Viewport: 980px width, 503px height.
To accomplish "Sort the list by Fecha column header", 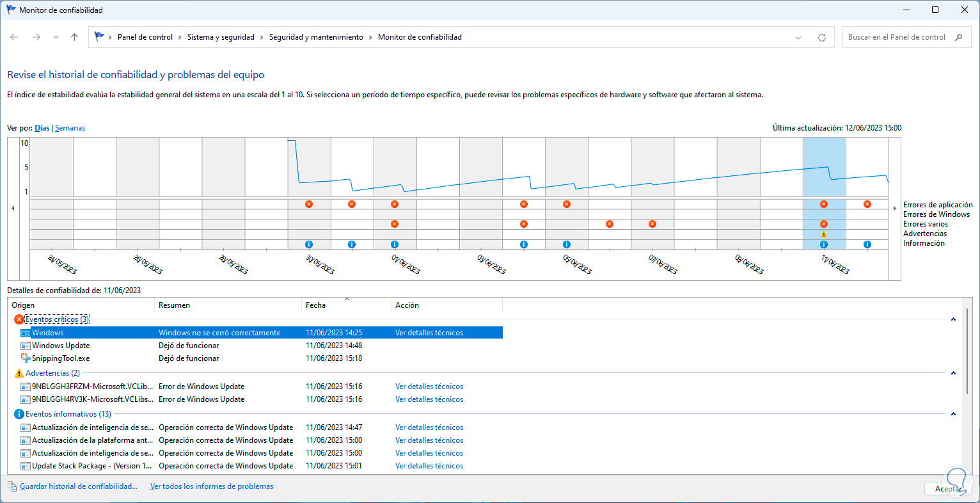I will click(315, 305).
